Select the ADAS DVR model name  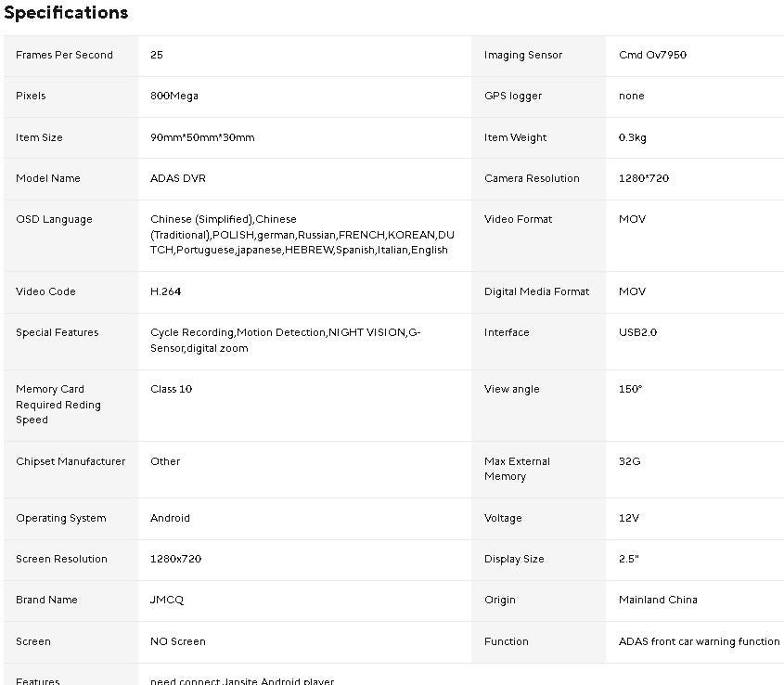178,178
